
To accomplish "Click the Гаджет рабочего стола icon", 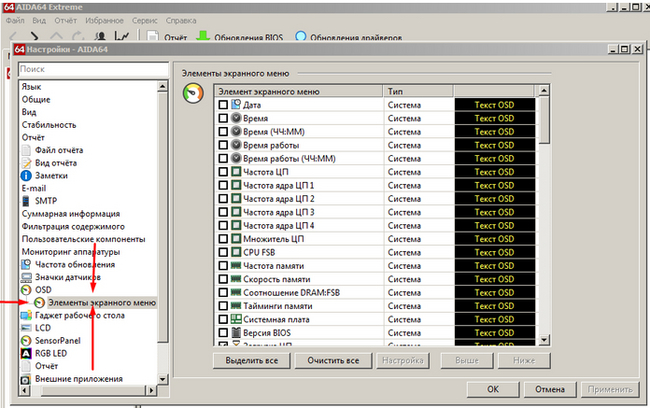I will tap(27, 315).
